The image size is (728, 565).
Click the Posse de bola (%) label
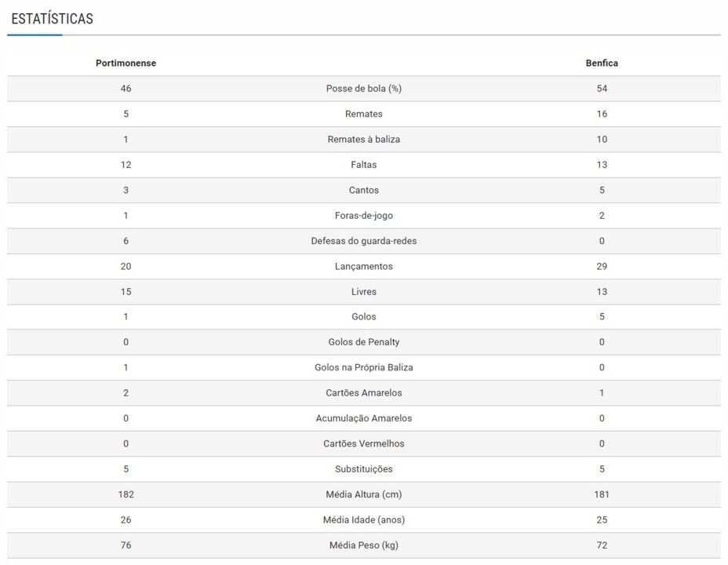click(x=363, y=89)
